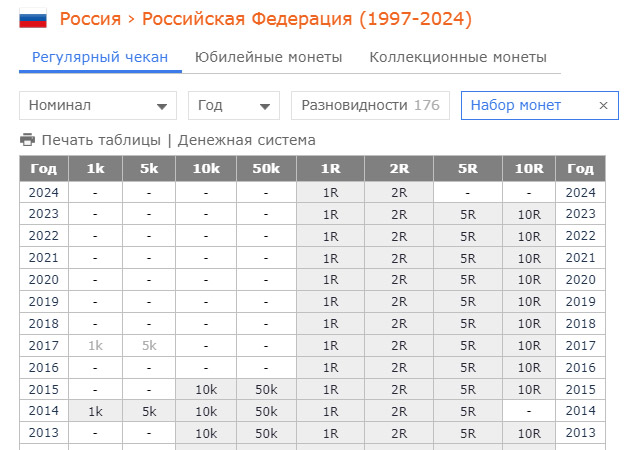Select the 5R cell in the 2020 row
Screen dimensions: 638x450
click(x=467, y=280)
